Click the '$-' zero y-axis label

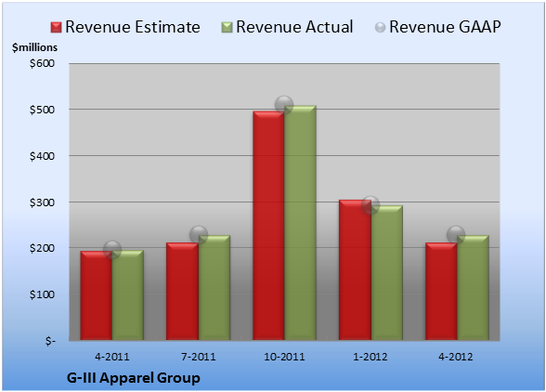coord(50,341)
